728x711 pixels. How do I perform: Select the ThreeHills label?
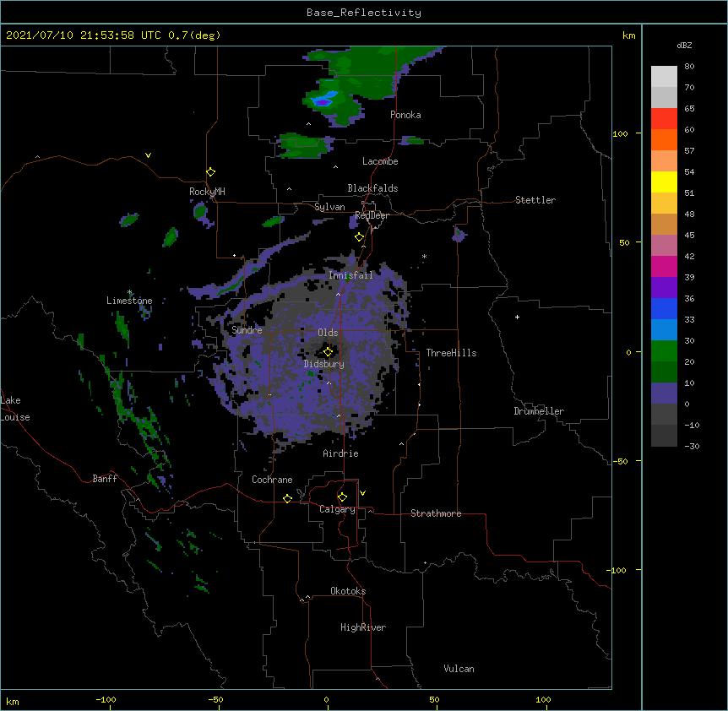(x=451, y=353)
